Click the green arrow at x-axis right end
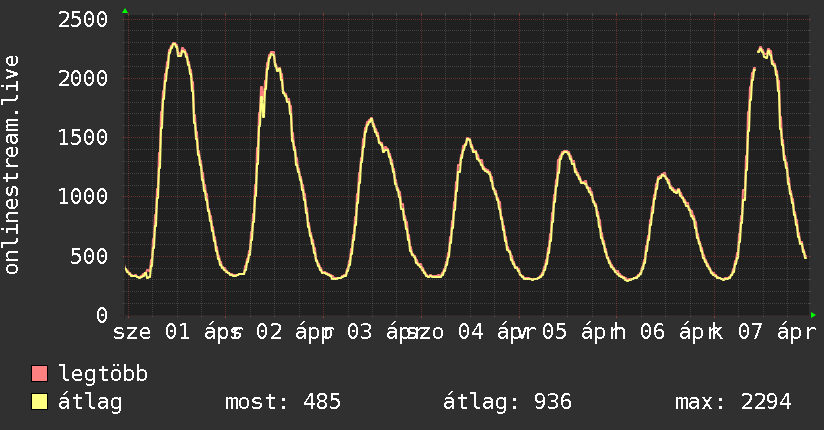824x430 pixels. tap(813, 314)
